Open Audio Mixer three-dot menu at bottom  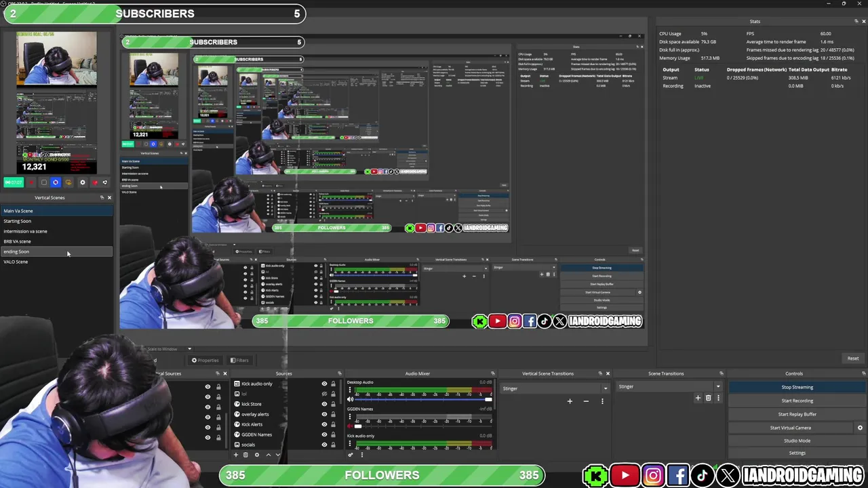click(361, 455)
